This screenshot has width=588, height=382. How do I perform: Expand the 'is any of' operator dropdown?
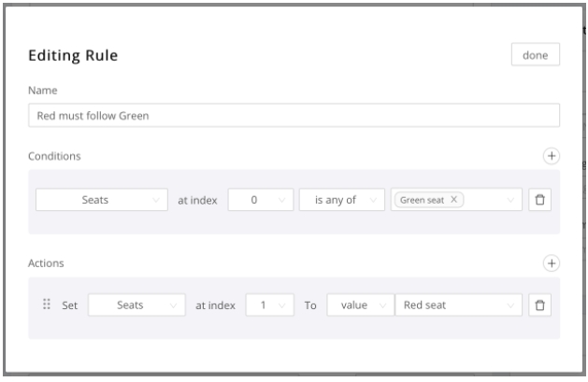point(340,200)
